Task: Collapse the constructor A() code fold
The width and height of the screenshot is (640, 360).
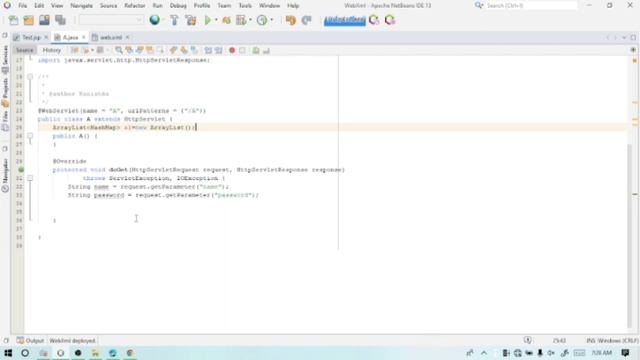Action: (30, 136)
